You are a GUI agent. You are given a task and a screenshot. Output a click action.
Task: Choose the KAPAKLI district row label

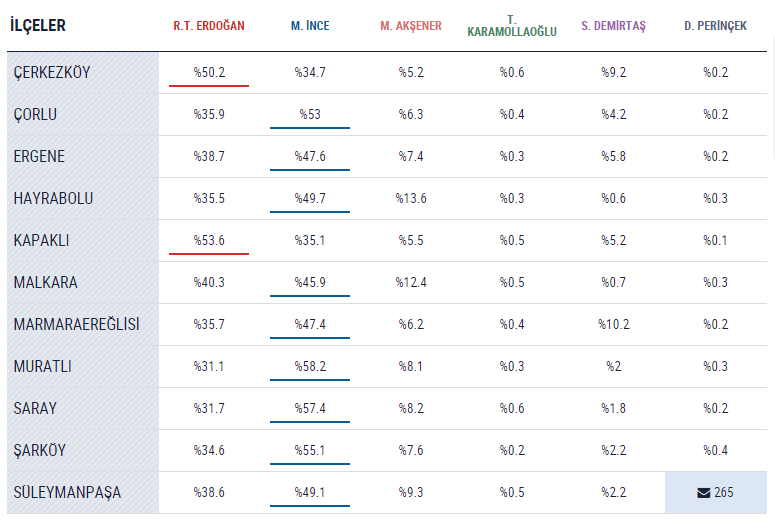[42, 241]
